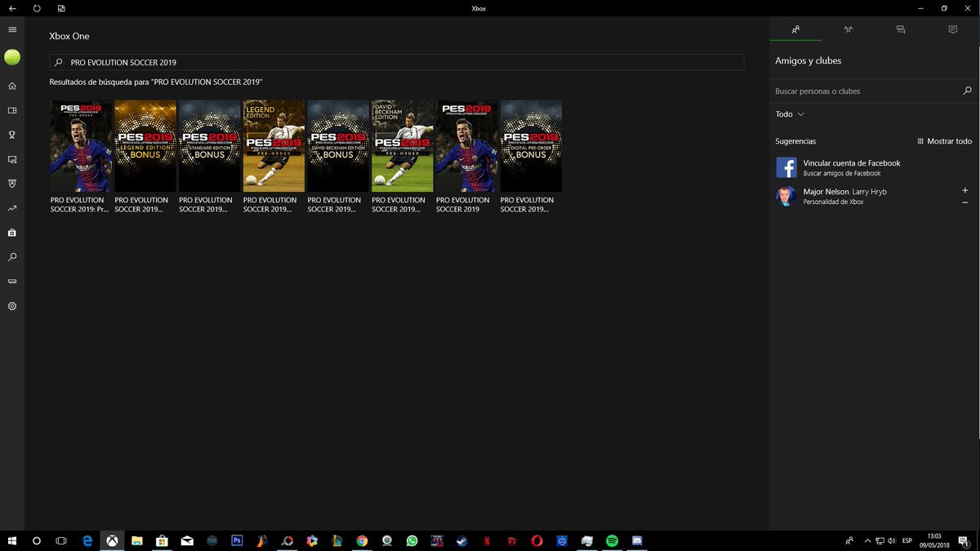Expand the 'Todo' filter dropdown
Image resolution: width=980 pixels, height=551 pixels.
click(790, 114)
